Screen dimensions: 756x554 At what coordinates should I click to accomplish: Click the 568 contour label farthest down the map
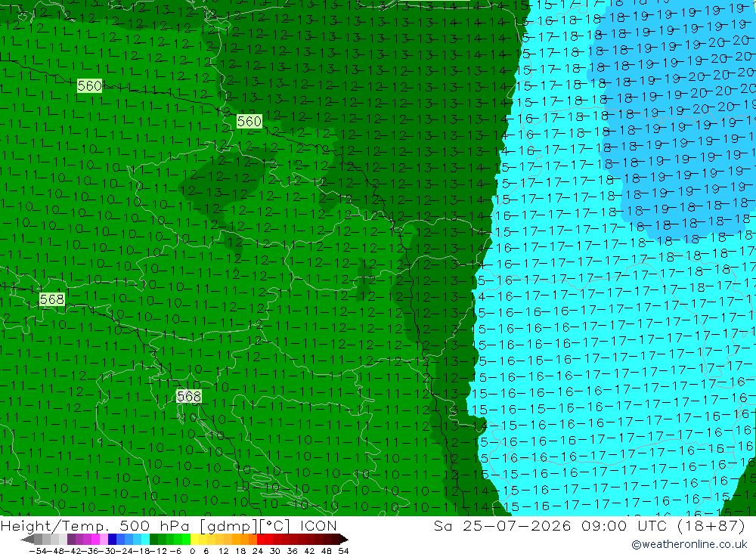pyautogui.click(x=188, y=396)
